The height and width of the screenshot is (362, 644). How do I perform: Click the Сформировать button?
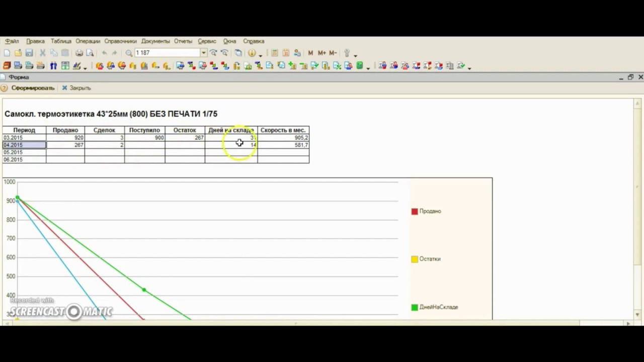pos(33,88)
